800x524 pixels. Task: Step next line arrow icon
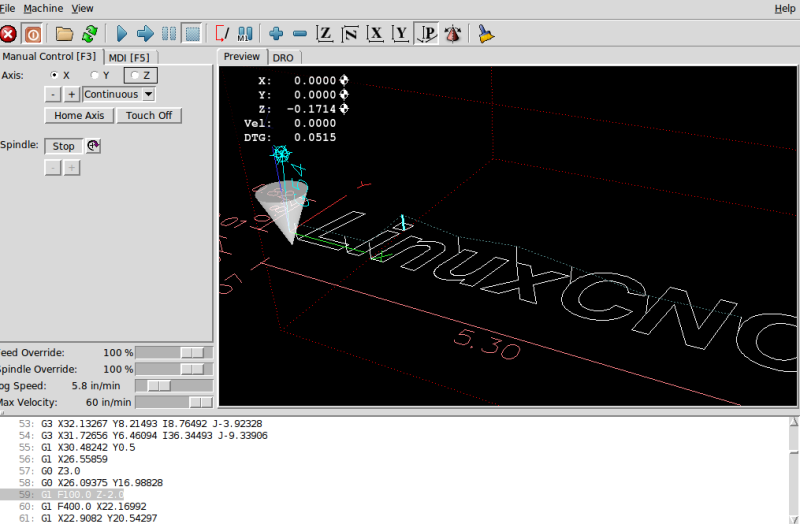(x=145, y=34)
